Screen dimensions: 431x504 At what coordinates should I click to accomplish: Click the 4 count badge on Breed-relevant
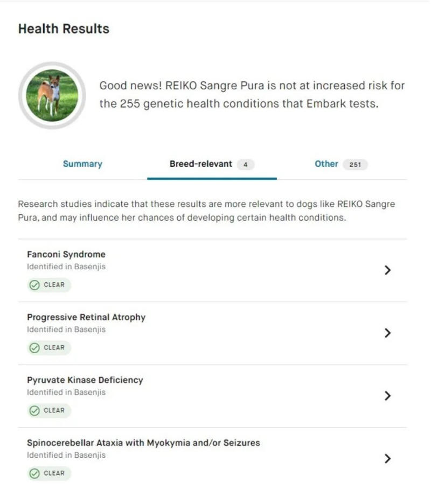click(x=245, y=165)
